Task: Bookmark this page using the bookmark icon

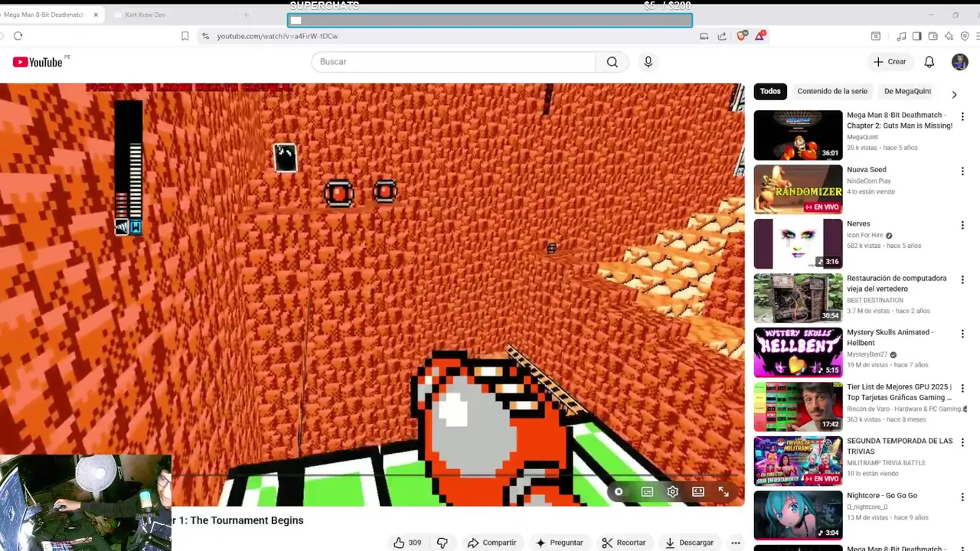Action: [x=185, y=36]
